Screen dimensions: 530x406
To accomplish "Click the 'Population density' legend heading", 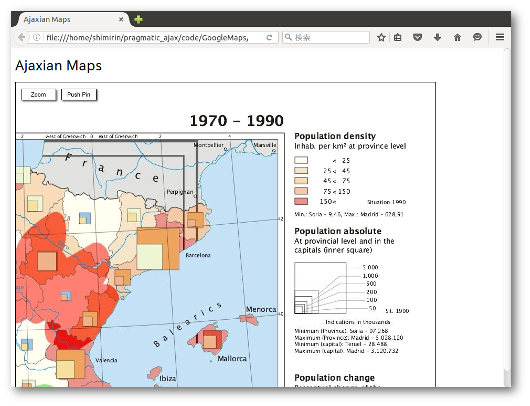I will (335, 136).
